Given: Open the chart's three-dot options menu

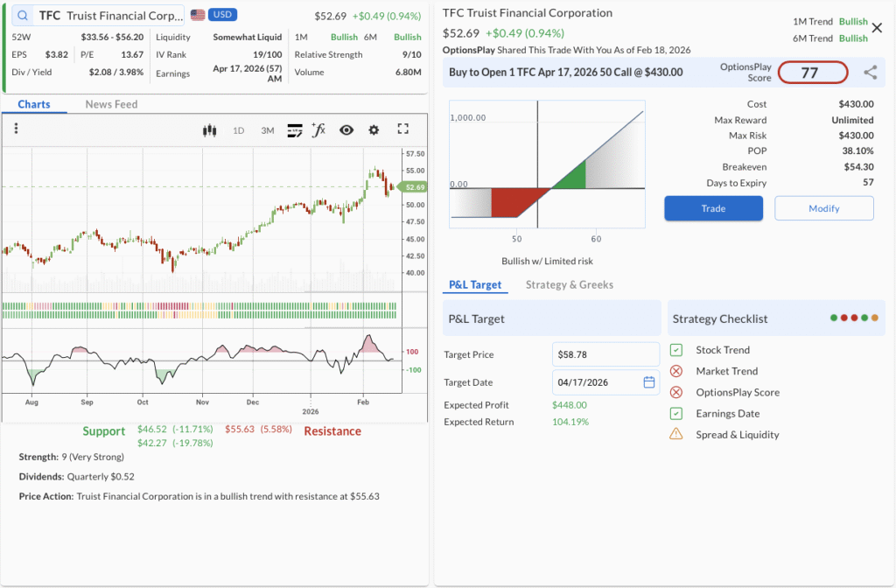Looking at the screenshot, I should point(16,129).
